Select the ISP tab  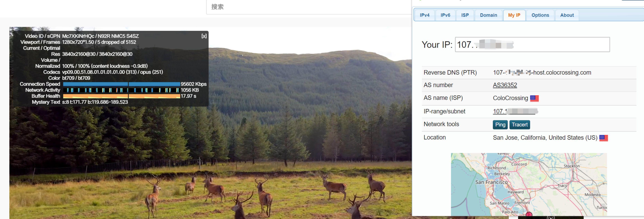click(465, 15)
